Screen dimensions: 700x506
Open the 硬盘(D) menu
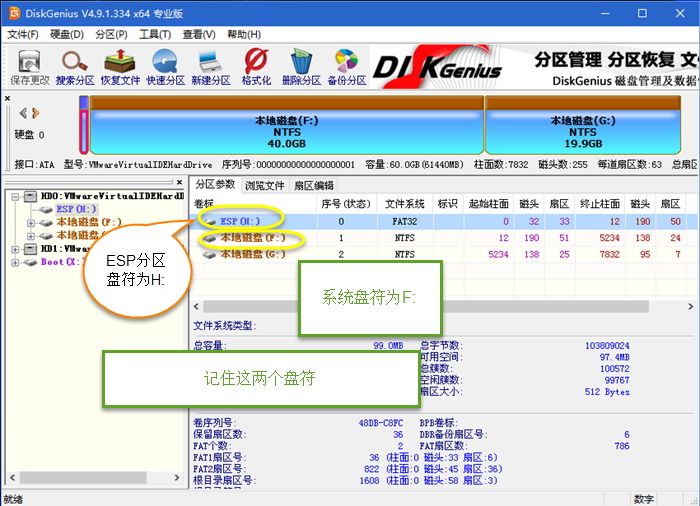pos(67,34)
